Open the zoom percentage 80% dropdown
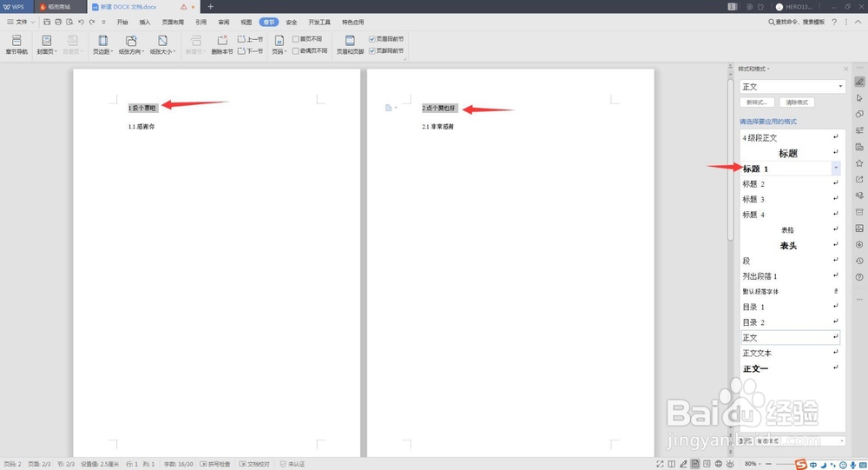 tap(751, 464)
